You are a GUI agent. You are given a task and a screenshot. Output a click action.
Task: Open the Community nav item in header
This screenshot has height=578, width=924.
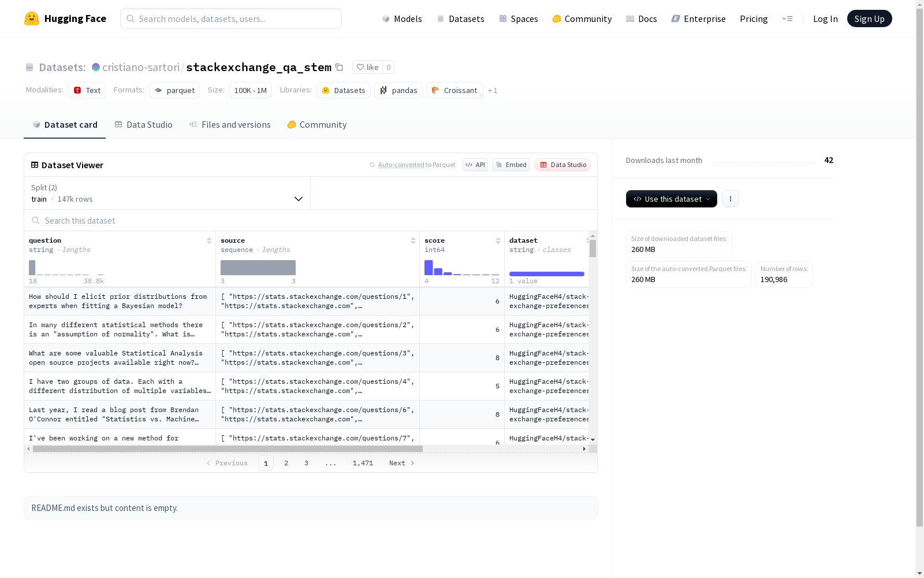tap(582, 18)
